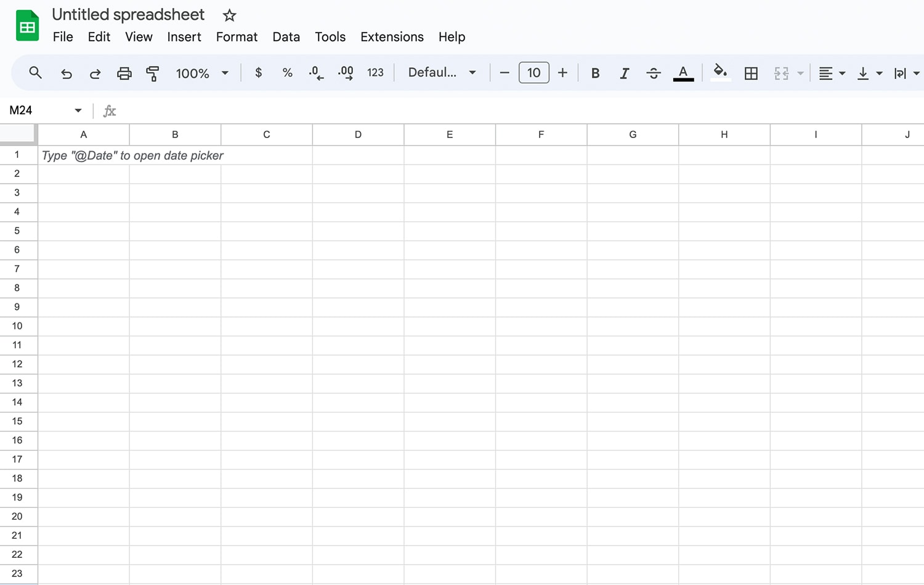Select the Print icon
This screenshot has height=585, width=924.
pyautogui.click(x=124, y=73)
